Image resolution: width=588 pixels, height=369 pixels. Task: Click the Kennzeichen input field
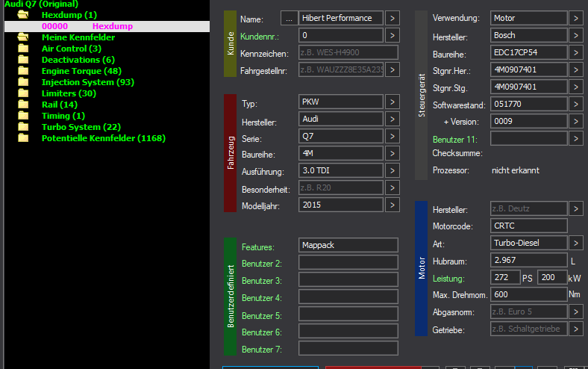pyautogui.click(x=348, y=52)
